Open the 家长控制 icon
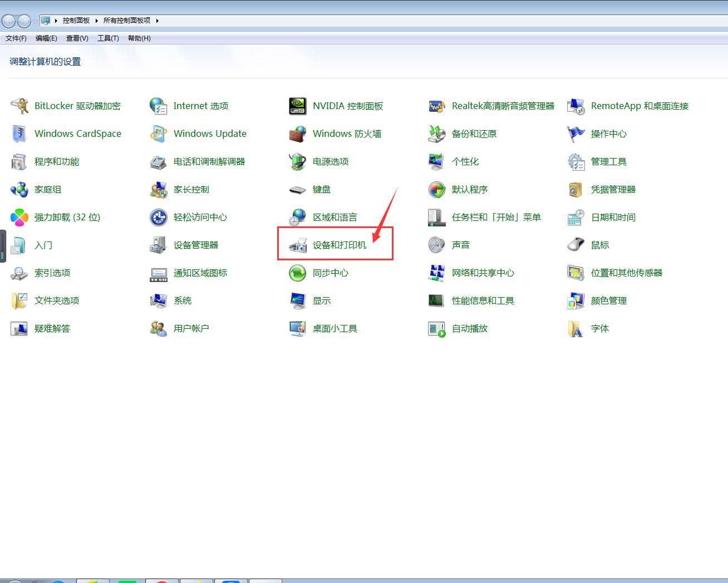Screen dimensions: 728x583 click(158, 189)
